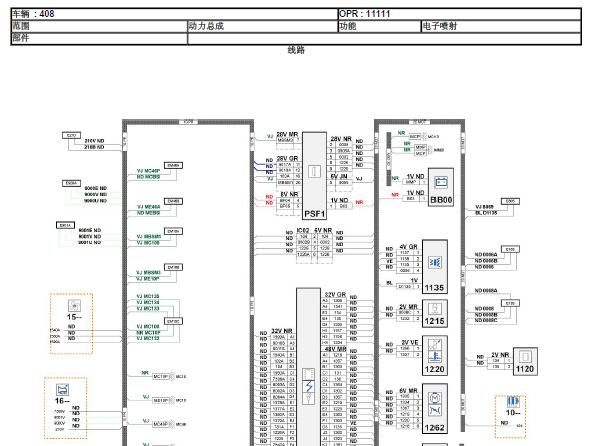606x446 pixels.
Task: Click the 1262 component label
Action: coord(434,427)
